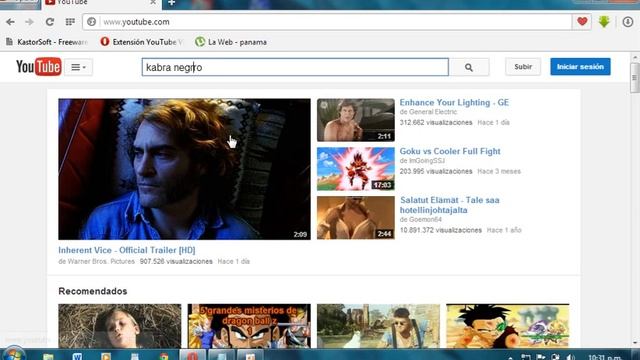The width and height of the screenshot is (640, 360).
Task: Click the Iniciar sesión button
Action: (x=580, y=67)
